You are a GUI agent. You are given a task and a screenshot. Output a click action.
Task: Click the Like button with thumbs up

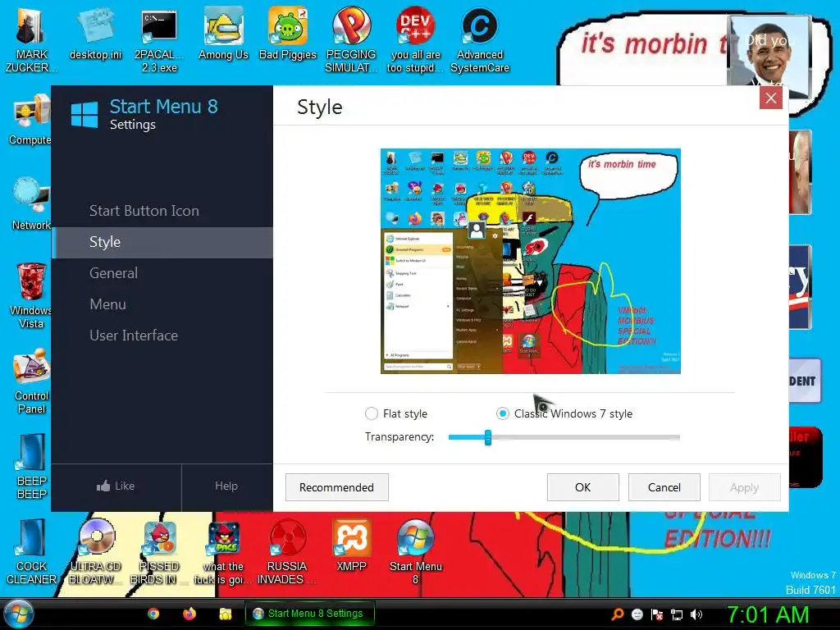[116, 486]
